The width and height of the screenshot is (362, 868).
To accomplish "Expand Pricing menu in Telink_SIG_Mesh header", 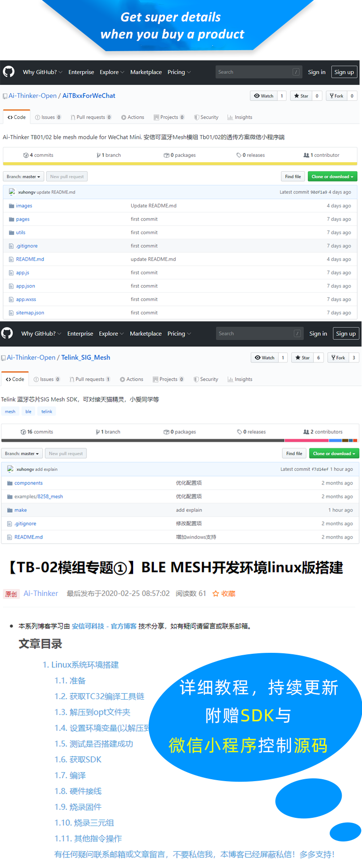I will [179, 333].
